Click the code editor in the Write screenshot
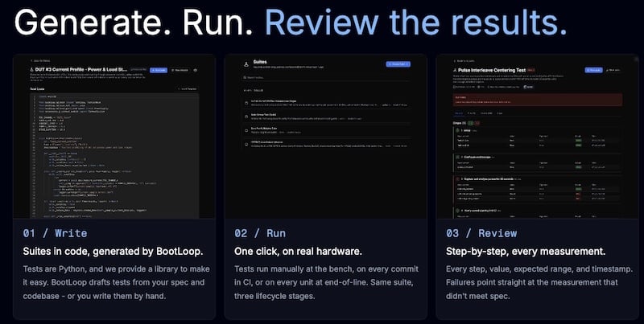 tap(114, 155)
